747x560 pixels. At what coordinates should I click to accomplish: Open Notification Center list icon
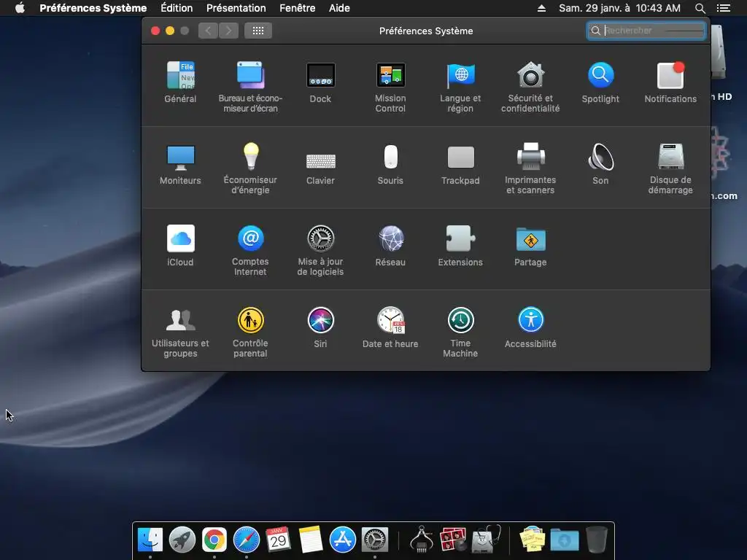tap(723, 8)
